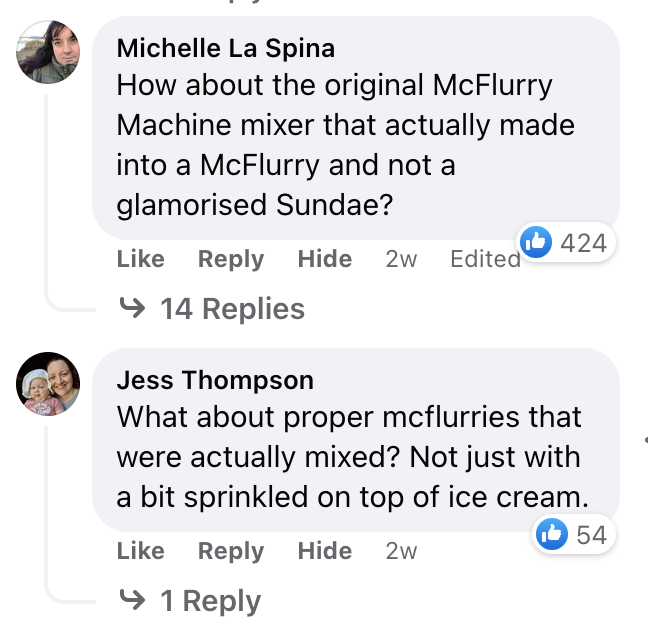Click the 2w timestamp on Jess's comment
Image resolution: width=648 pixels, height=632 pixels.
pos(401,551)
